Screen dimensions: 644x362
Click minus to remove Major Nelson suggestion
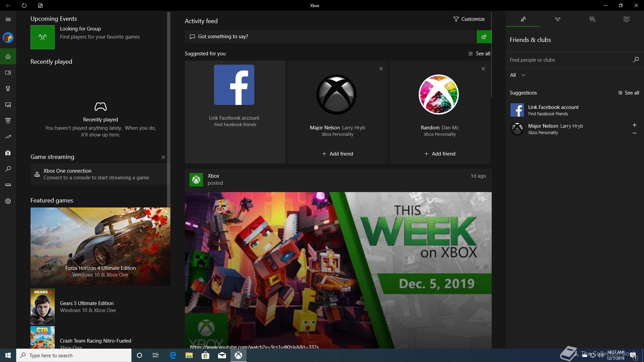tap(634, 133)
